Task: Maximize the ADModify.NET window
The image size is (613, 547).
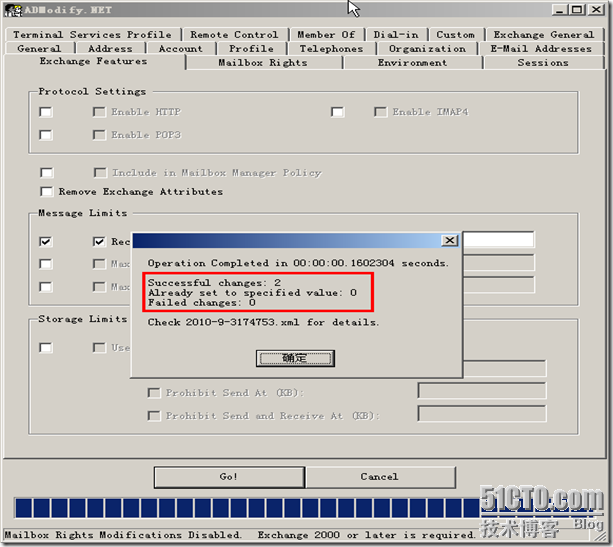Action: point(577,10)
